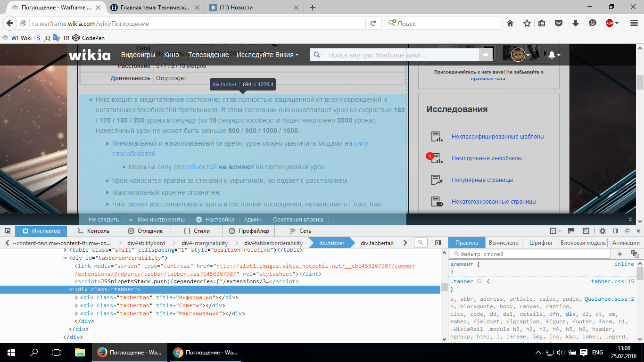Switch to Главная тема browser tab

pyautogui.click(x=155, y=7)
